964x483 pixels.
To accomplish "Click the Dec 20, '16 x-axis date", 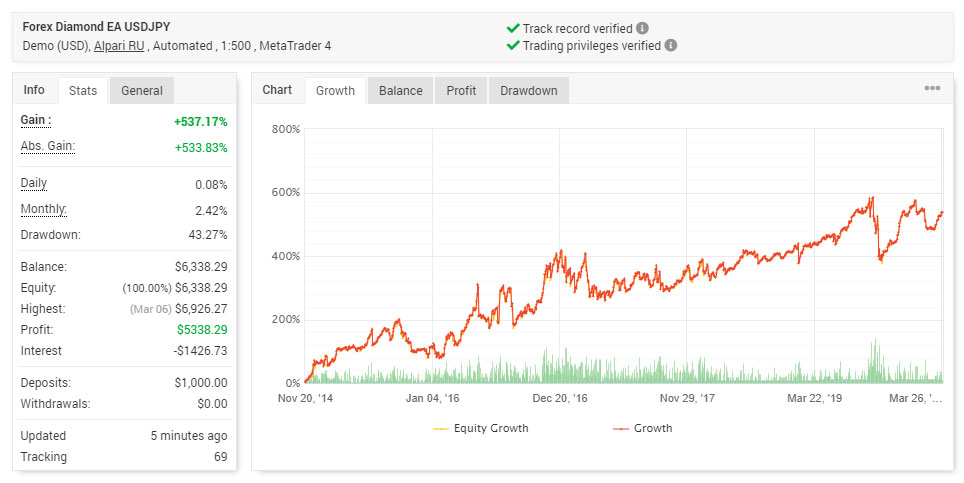I will point(560,398).
